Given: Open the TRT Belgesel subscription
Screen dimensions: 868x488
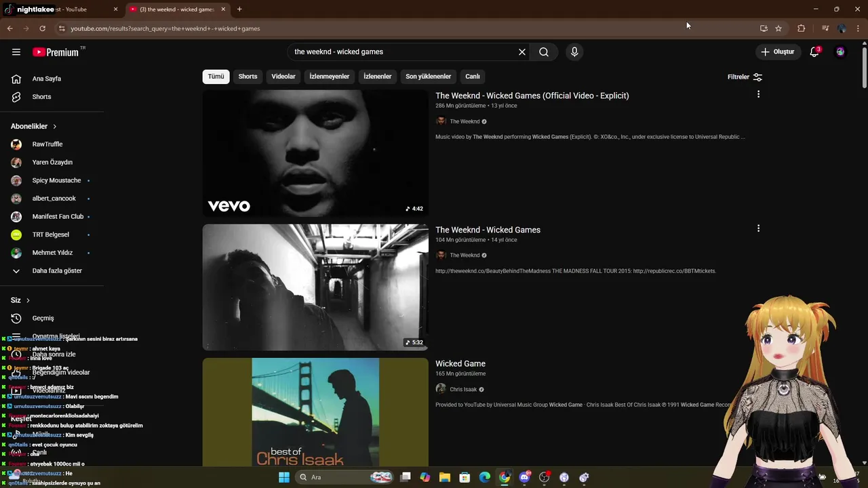Looking at the screenshot, I should pos(52,235).
